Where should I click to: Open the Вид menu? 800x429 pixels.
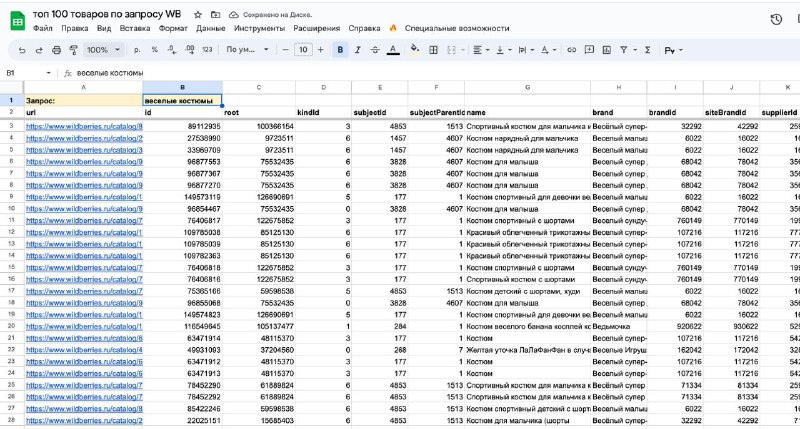tap(104, 28)
